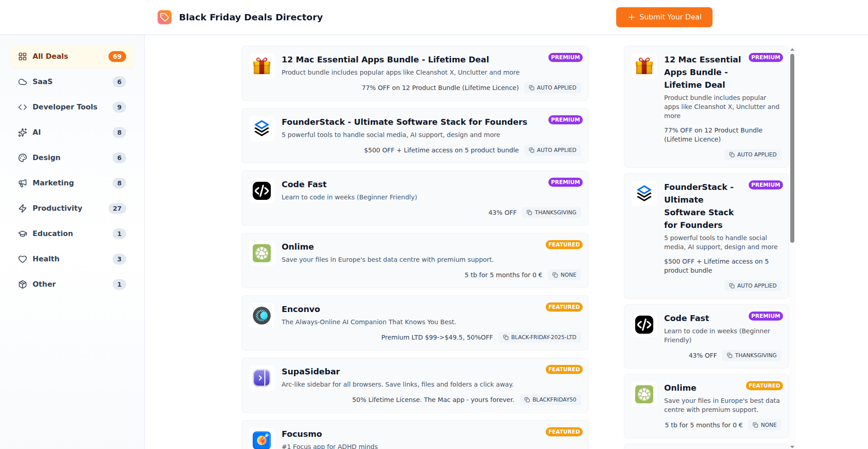Viewport: 868px width, 449px height.
Task: Open the Other category with count 1
Action: pyautogui.click(x=71, y=284)
